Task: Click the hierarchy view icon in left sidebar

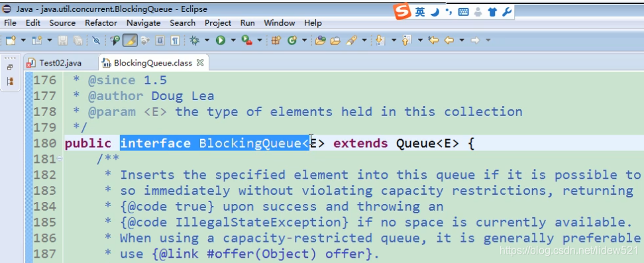Action: 10,81
